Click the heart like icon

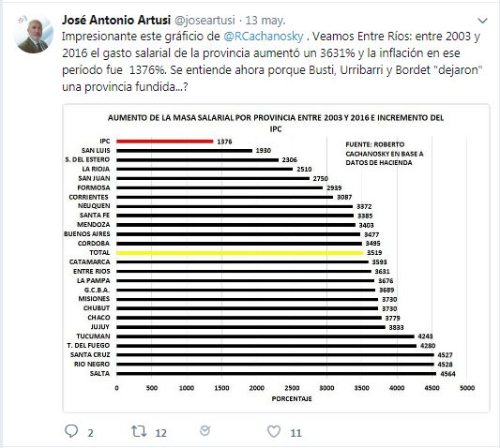coord(274,431)
